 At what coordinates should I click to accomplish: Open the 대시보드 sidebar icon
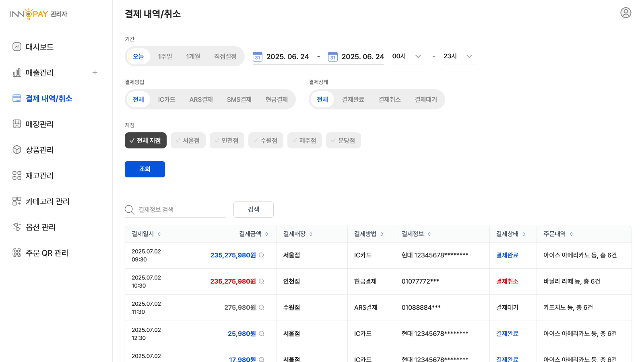pos(17,47)
